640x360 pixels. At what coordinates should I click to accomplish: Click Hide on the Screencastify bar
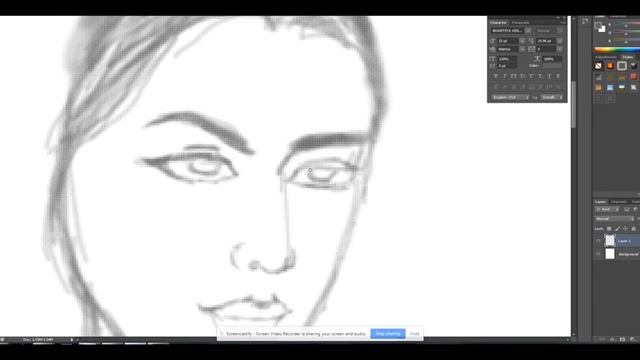415,334
